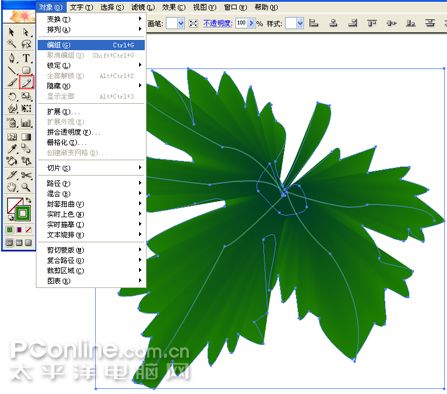The height and width of the screenshot is (394, 447).
Task: Select the Warp tool
Action: 12,109
